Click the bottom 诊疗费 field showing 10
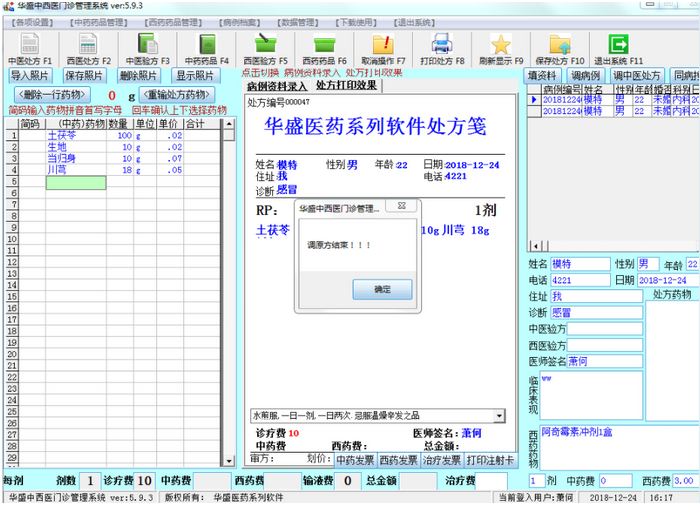Screen dimensions: 700x513 [144, 481]
